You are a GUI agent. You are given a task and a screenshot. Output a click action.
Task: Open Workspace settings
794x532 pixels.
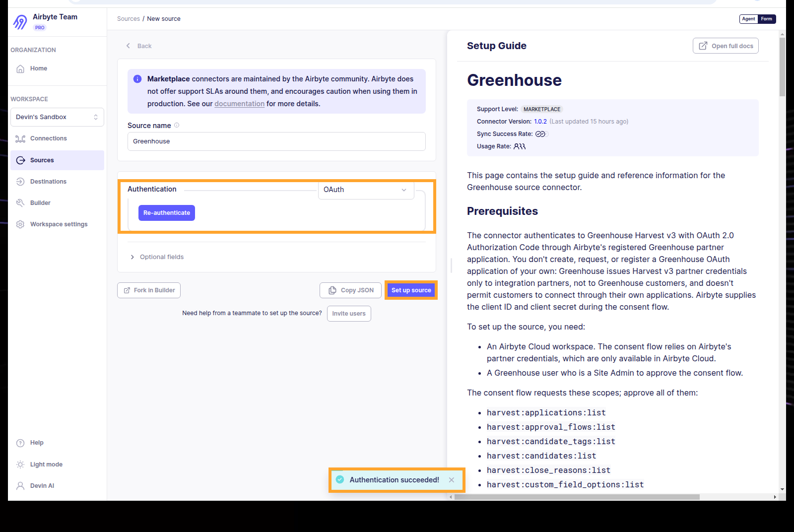click(57, 224)
